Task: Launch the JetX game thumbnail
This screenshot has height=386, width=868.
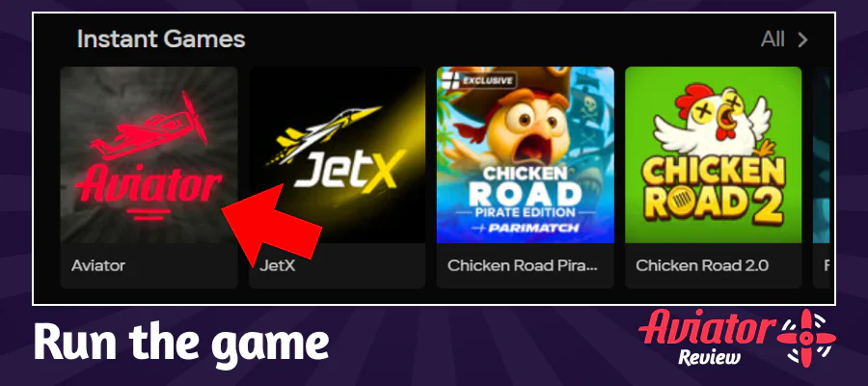Action: [338, 154]
